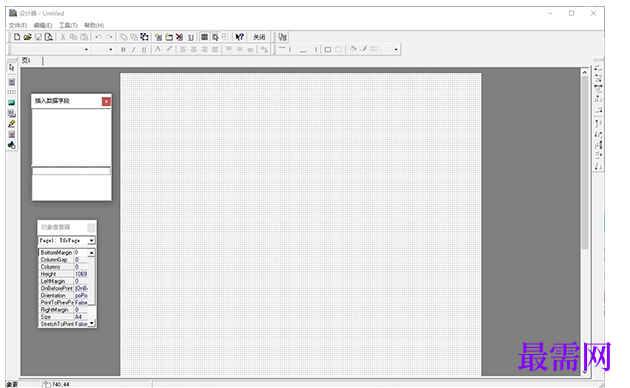
Task: Open the frame width dropdown
Action: tap(396, 49)
